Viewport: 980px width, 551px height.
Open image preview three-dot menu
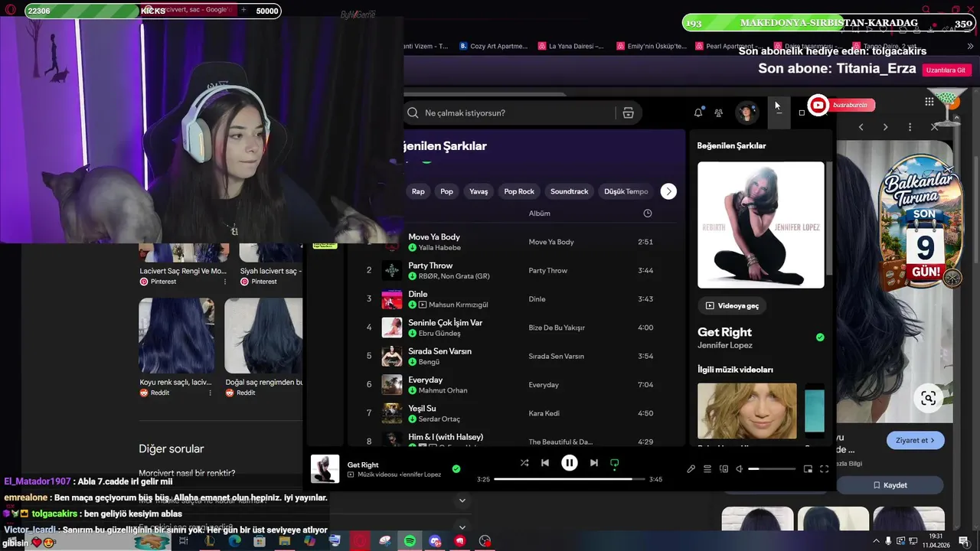pos(910,127)
